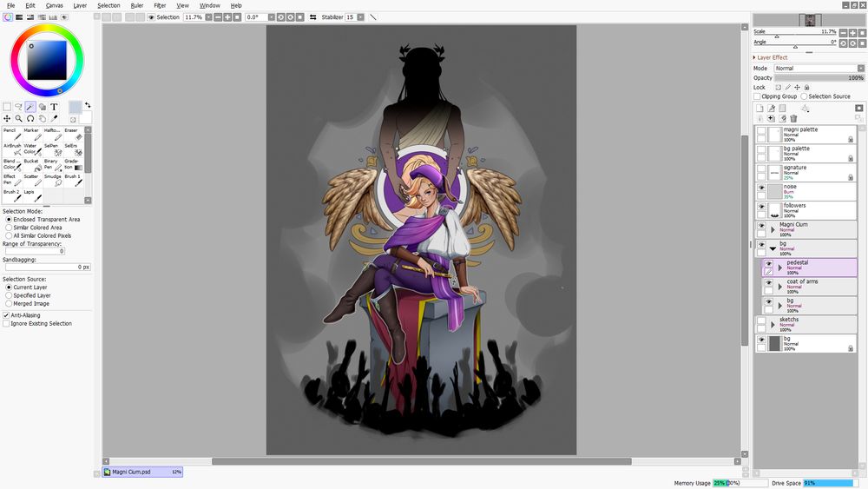Choose the Eraser brush
This screenshot has width=868, height=489.
point(73,134)
